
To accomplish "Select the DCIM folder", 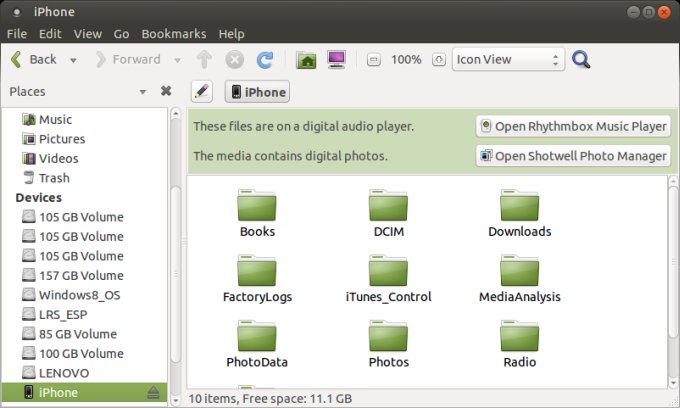I will click(388, 214).
